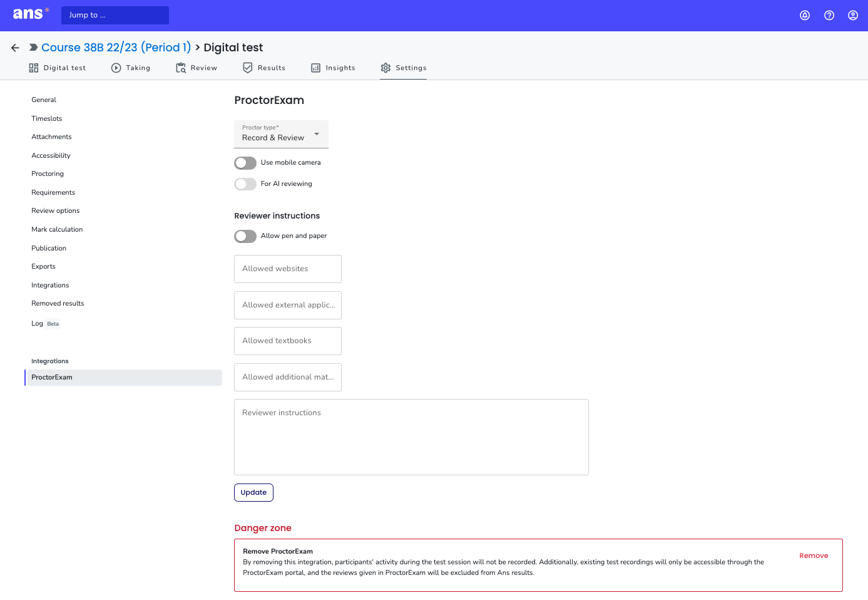Image resolution: width=868 pixels, height=600 pixels.
Task: Focus the Jump to search field
Action: pos(115,15)
